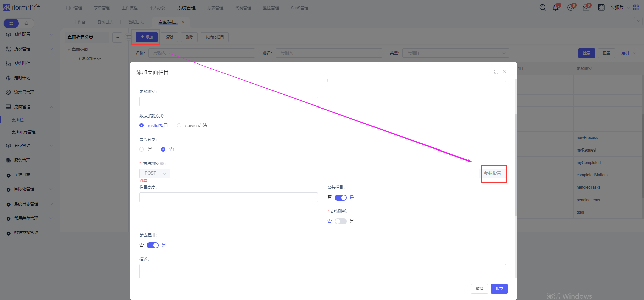Open the mail inbox icon in header

click(586, 8)
